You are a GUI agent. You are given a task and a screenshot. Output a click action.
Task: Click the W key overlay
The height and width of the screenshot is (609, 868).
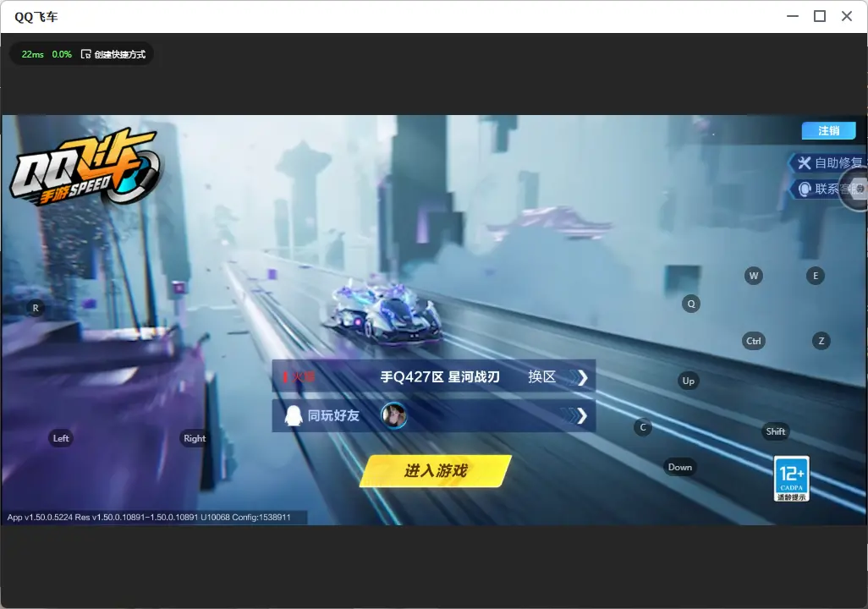click(x=754, y=276)
